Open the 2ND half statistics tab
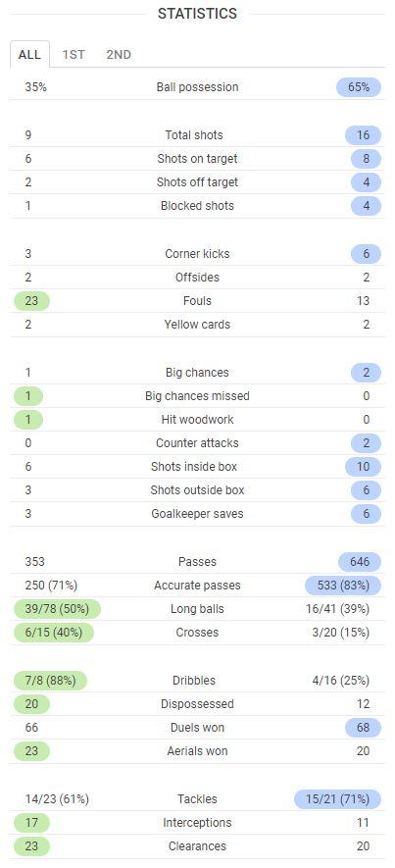Viewport: 395px width, 868px height. (119, 54)
